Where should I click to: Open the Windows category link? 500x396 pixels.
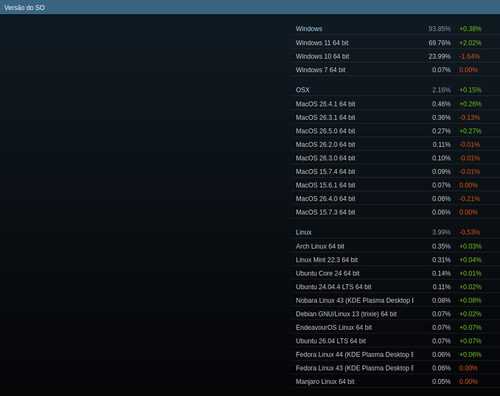pyautogui.click(x=309, y=29)
